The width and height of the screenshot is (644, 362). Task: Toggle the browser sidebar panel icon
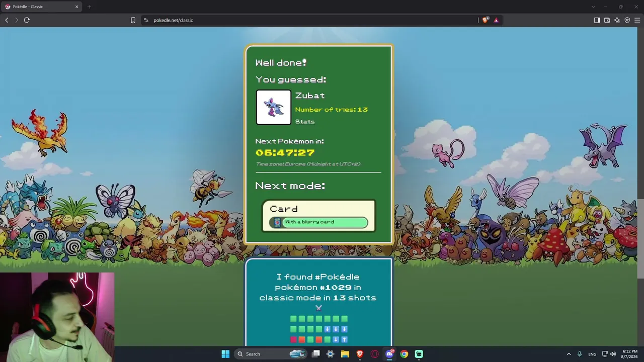pyautogui.click(x=597, y=20)
